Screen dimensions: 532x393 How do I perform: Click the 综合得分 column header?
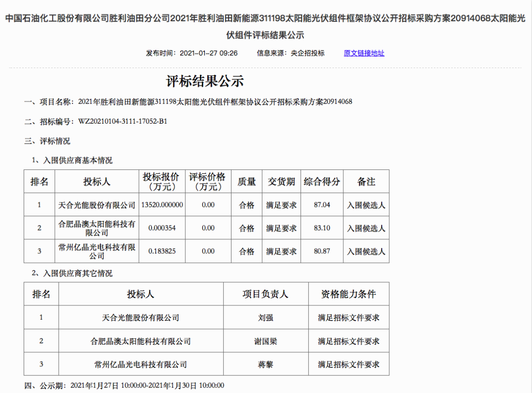(x=322, y=182)
